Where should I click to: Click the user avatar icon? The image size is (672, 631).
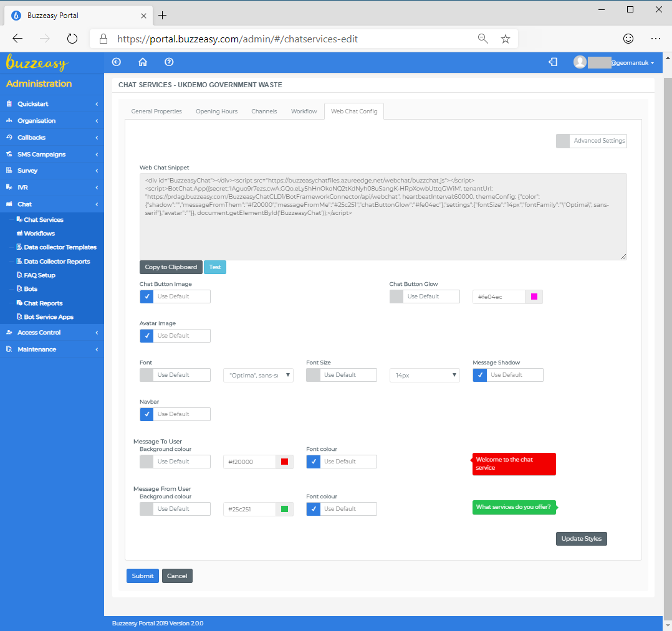coord(580,62)
